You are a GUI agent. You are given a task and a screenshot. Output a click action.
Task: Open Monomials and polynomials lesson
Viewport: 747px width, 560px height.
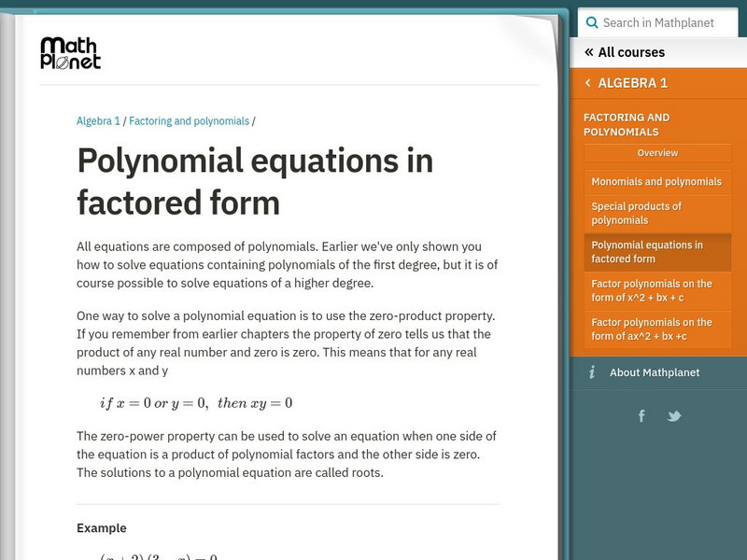coord(657,182)
